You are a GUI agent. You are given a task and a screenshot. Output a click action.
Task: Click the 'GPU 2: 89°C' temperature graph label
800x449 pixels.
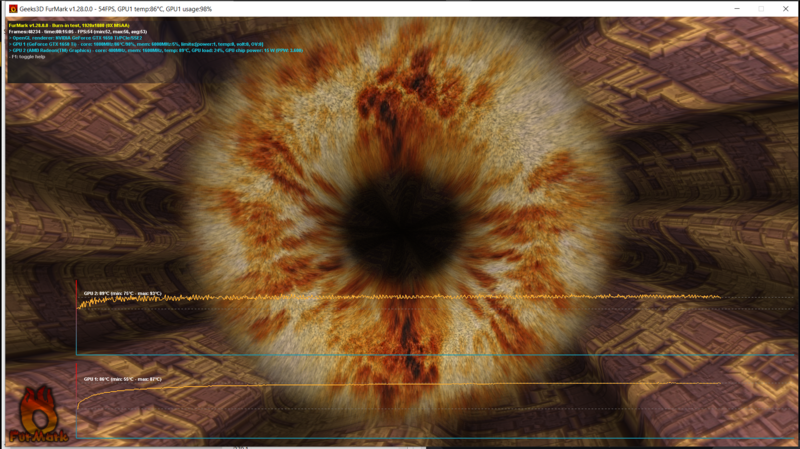point(122,293)
